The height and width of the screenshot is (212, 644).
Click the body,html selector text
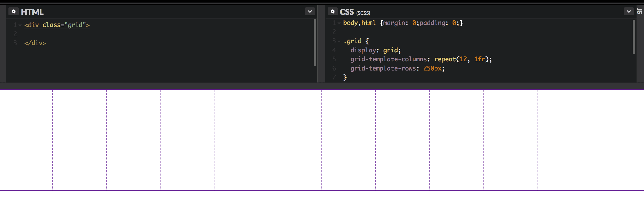[x=359, y=23]
